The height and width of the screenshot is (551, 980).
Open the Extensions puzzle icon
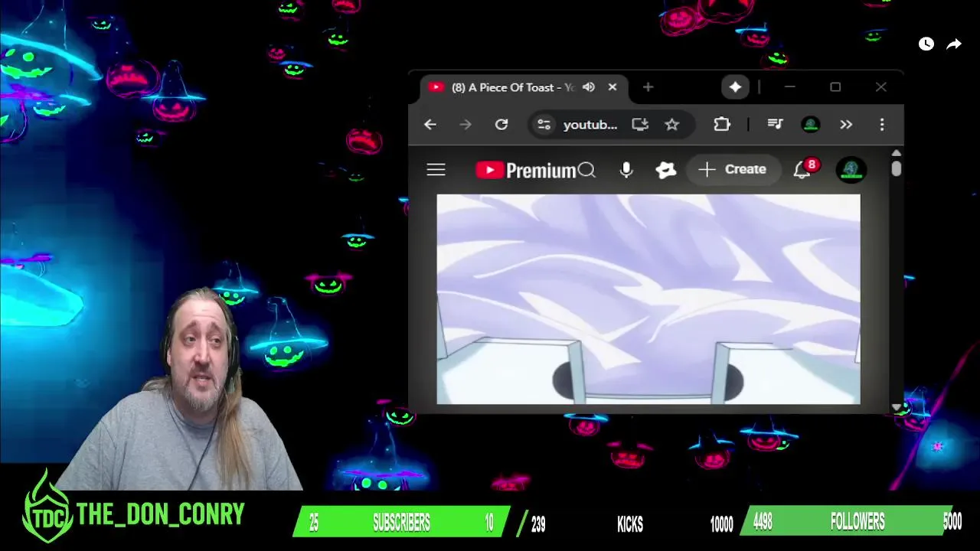tap(722, 125)
